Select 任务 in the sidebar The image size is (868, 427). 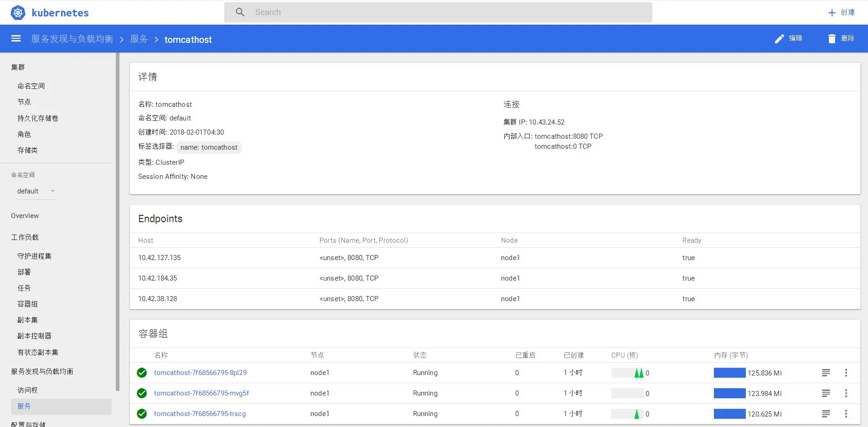[24, 288]
